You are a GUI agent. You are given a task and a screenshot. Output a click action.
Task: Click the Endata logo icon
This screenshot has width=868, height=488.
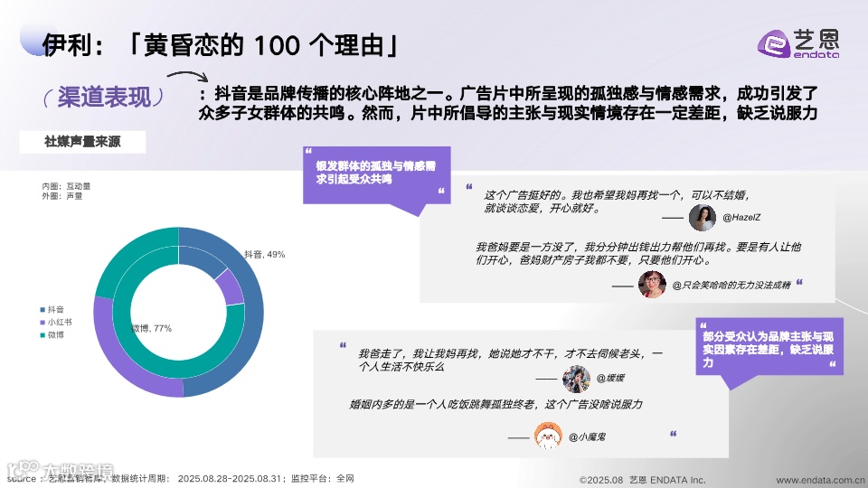point(773,43)
